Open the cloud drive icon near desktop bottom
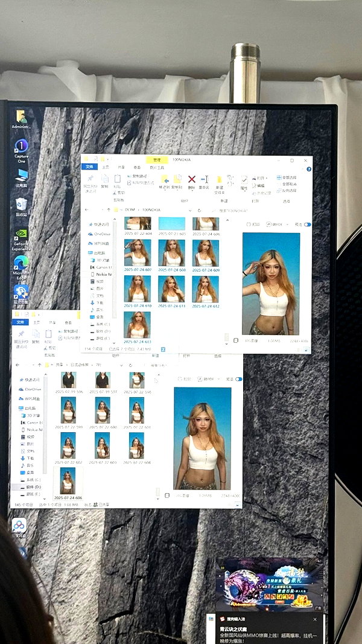Viewport: 362px width, 644px height. pyautogui.click(x=19, y=526)
